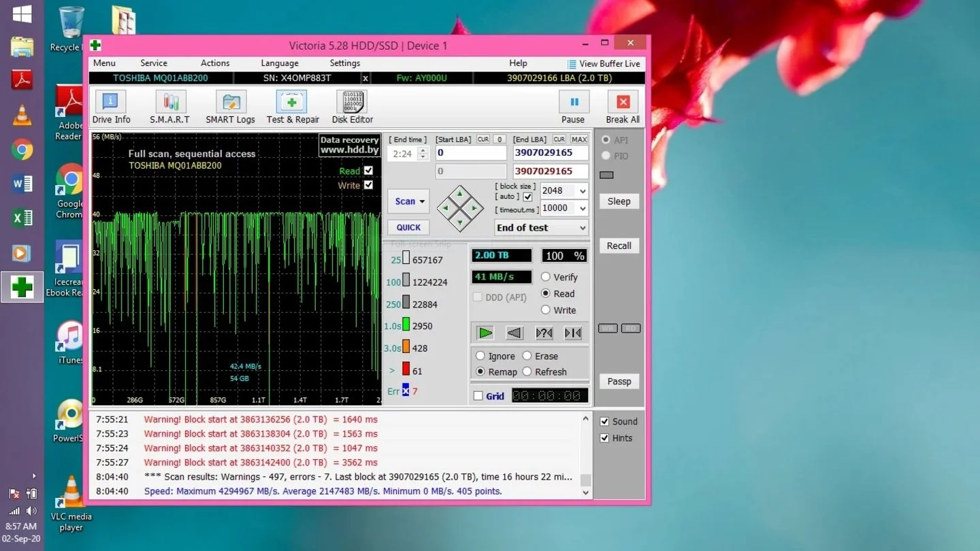
Task: Click the QUICK scan button
Action: click(x=408, y=227)
